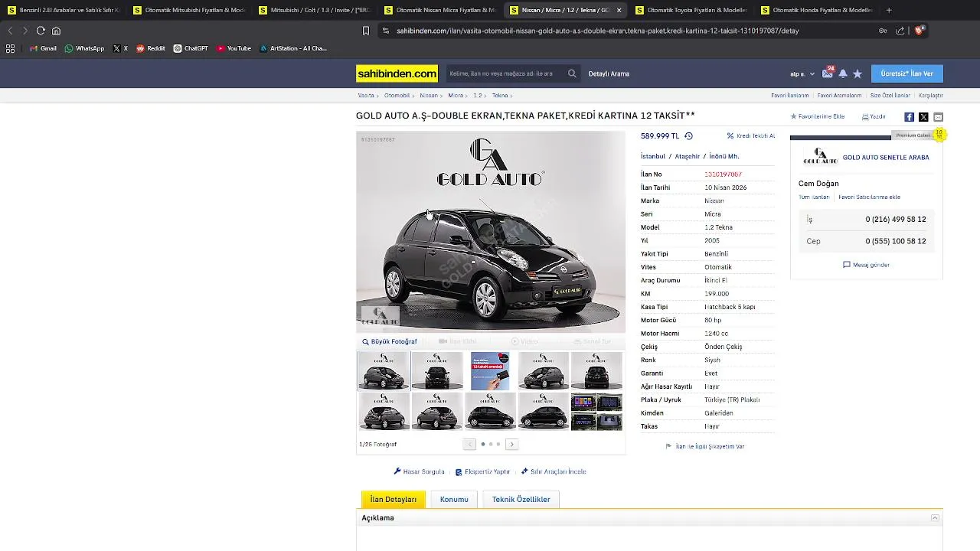The height and width of the screenshot is (551, 980).
Task: Click the Micra breadcrumb
Action: [456, 96]
